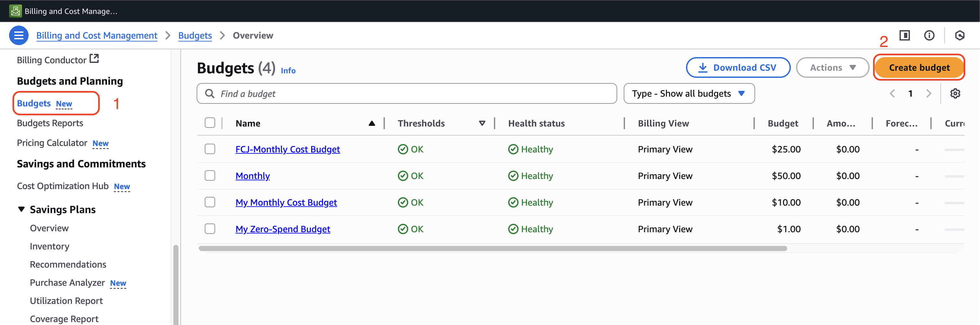This screenshot has height=325, width=980.
Task: Click the Billing and Cost Management service icon
Action: (x=15, y=11)
